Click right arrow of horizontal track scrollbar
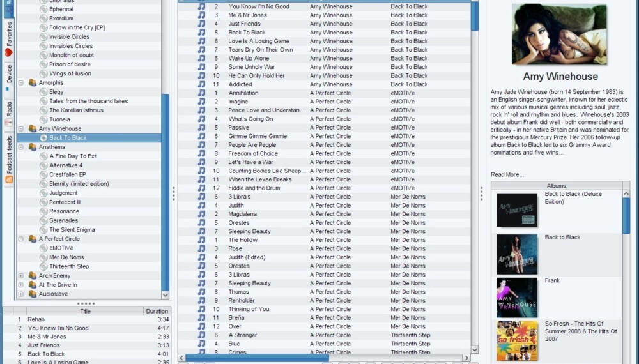The image size is (639, 364). click(x=466, y=358)
